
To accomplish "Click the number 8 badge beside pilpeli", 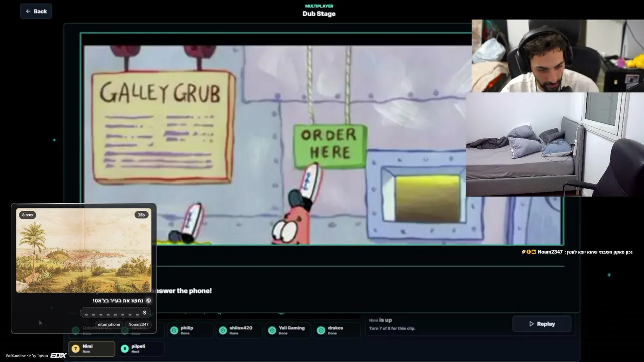I will coord(125,348).
